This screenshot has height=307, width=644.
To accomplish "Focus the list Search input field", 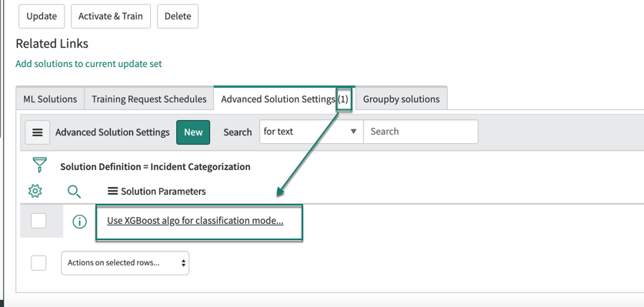I will pos(421,132).
